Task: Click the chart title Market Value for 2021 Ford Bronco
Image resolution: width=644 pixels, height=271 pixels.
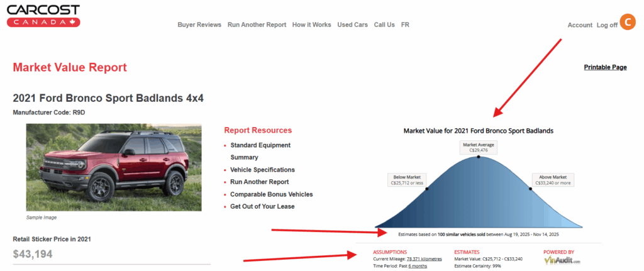Action: tap(479, 131)
